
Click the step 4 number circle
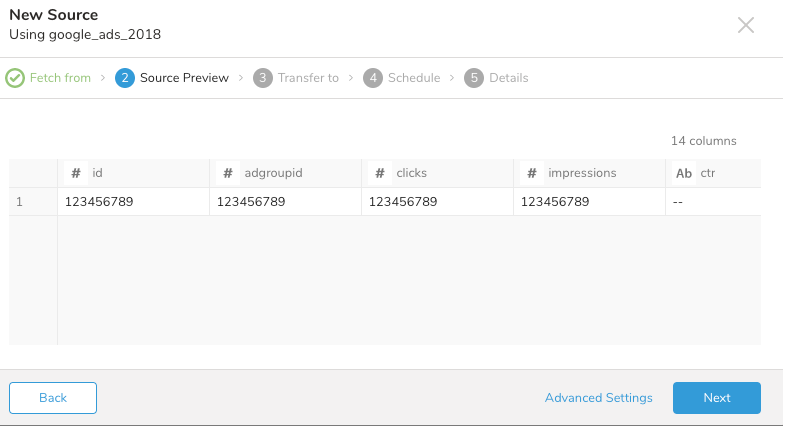coord(373,78)
